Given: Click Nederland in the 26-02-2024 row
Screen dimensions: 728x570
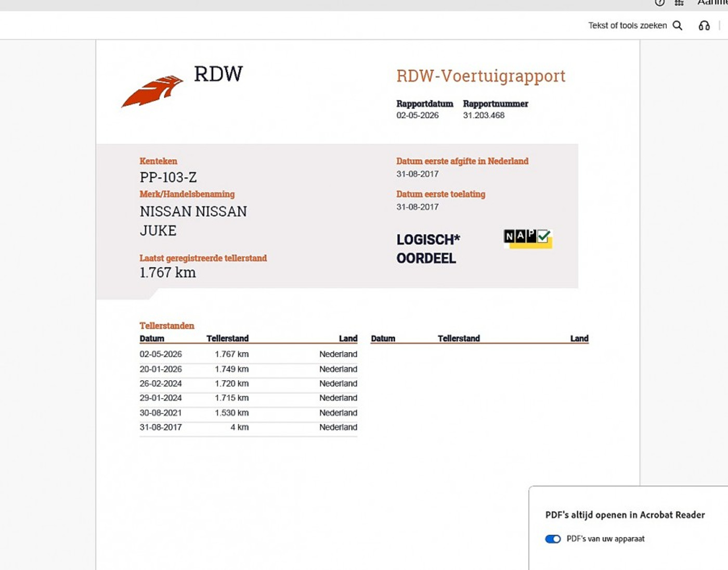Looking at the screenshot, I should 338,384.
